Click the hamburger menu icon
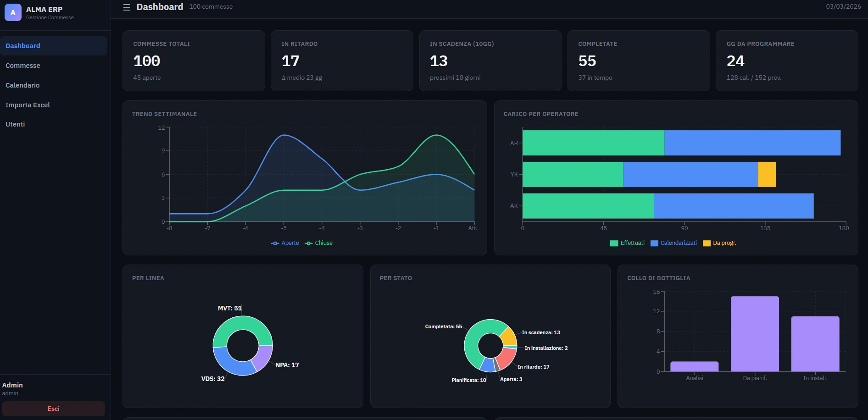 (x=127, y=7)
